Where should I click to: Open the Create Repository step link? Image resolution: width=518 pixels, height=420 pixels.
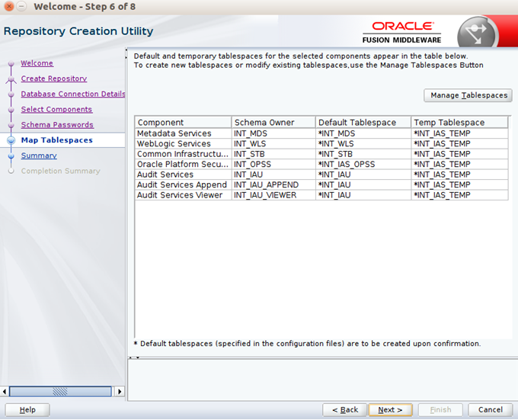click(54, 79)
